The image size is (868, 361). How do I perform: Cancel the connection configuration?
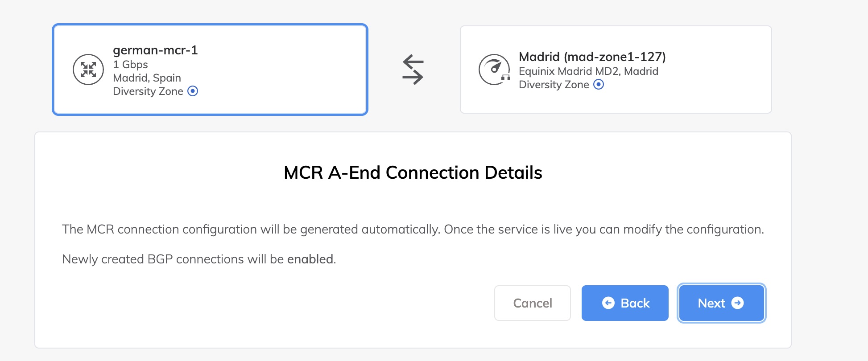532,303
